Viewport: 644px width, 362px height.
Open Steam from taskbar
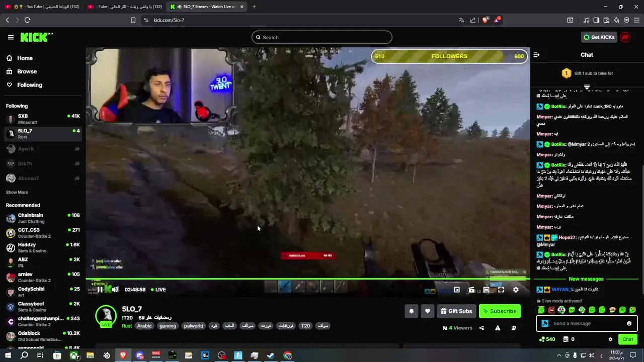tap(270, 355)
